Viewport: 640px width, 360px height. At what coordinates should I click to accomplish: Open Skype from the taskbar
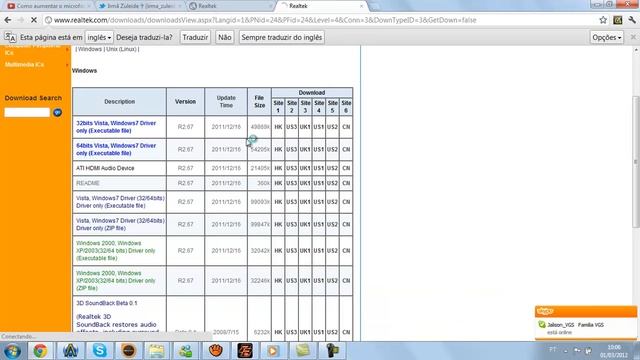point(99,351)
